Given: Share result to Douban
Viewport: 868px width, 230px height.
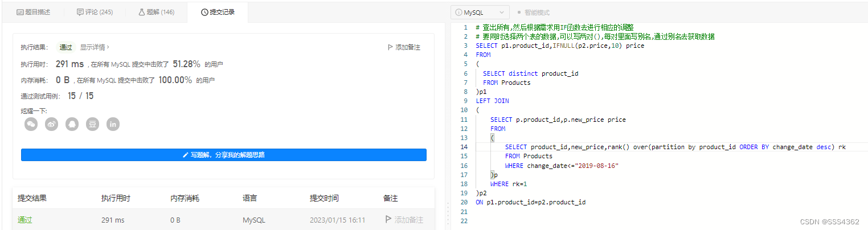Looking at the screenshot, I should 92,124.
